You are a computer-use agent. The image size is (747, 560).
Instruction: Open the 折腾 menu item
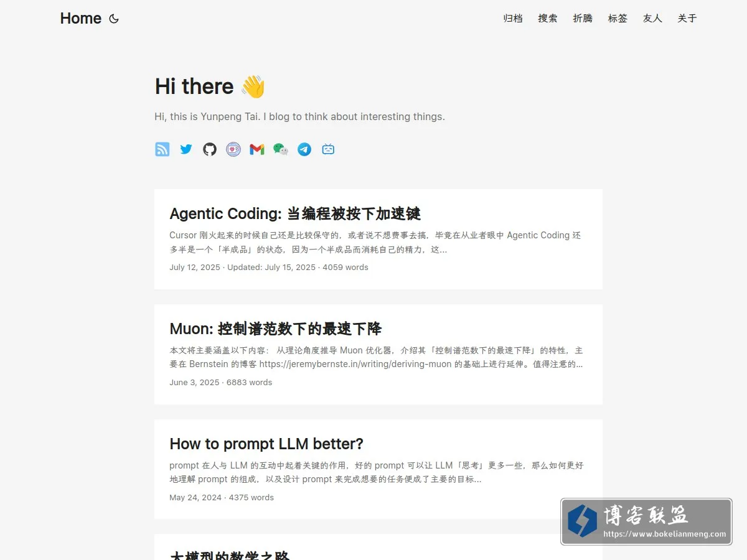[x=583, y=19]
